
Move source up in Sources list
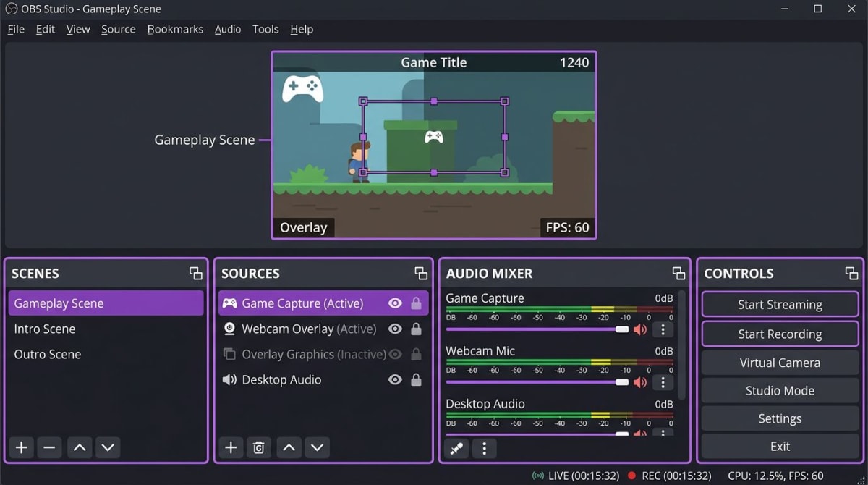(289, 447)
